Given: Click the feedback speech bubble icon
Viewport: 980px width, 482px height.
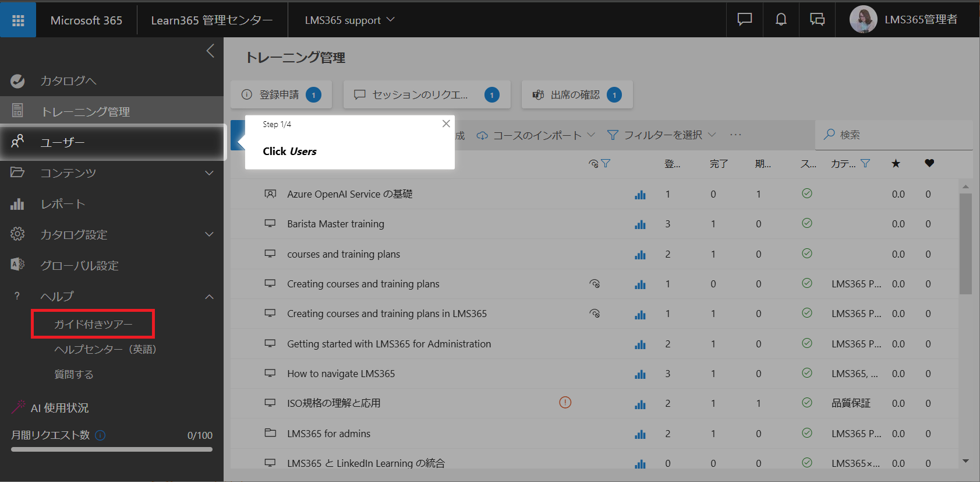Looking at the screenshot, I should (x=745, y=20).
